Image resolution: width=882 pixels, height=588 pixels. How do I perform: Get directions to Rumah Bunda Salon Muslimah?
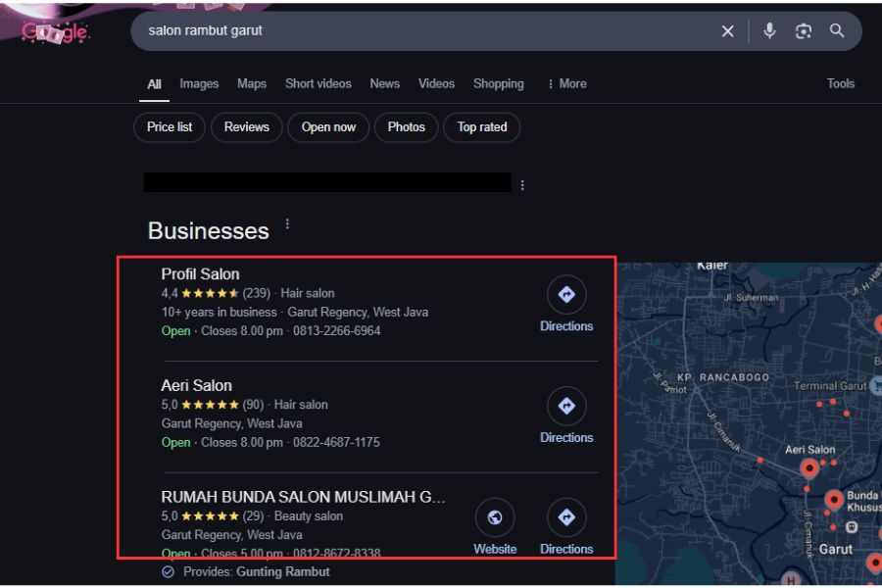[566, 518]
